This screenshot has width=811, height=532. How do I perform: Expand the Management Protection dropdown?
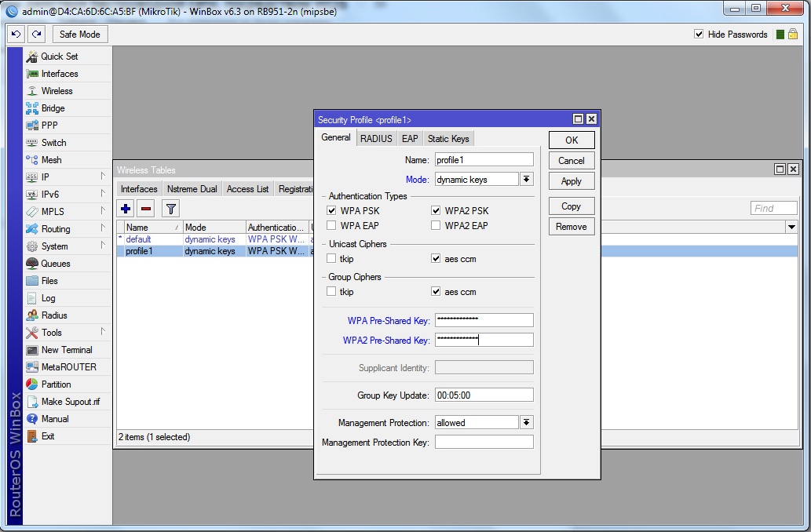coord(527,422)
